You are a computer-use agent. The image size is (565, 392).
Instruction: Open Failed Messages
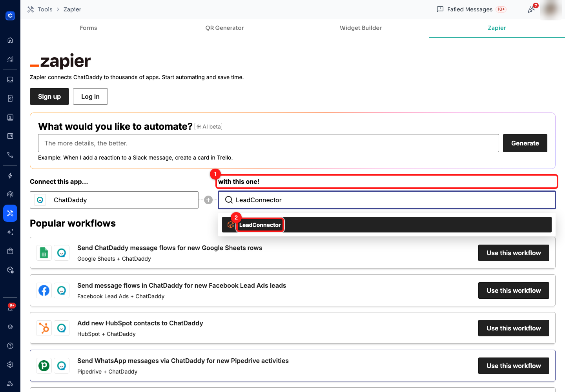(x=470, y=9)
